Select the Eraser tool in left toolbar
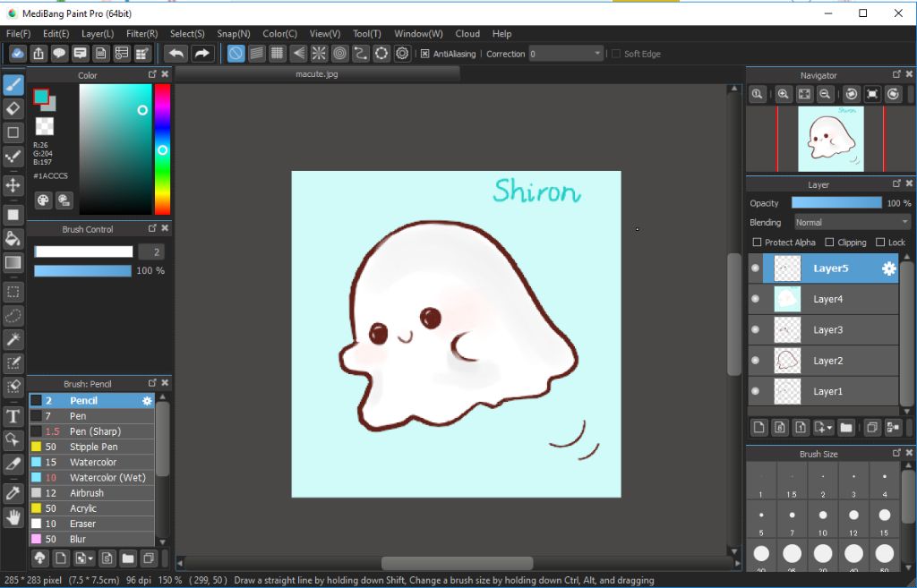917x588 pixels. [x=13, y=108]
